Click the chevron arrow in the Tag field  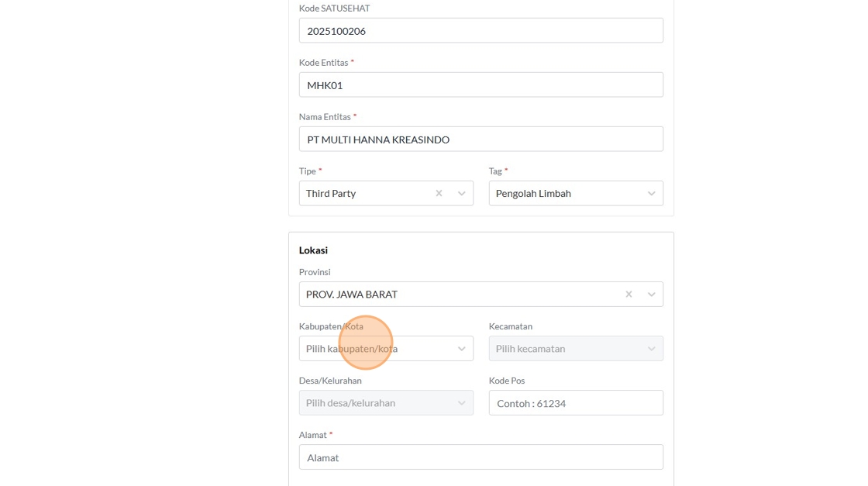[x=652, y=194]
